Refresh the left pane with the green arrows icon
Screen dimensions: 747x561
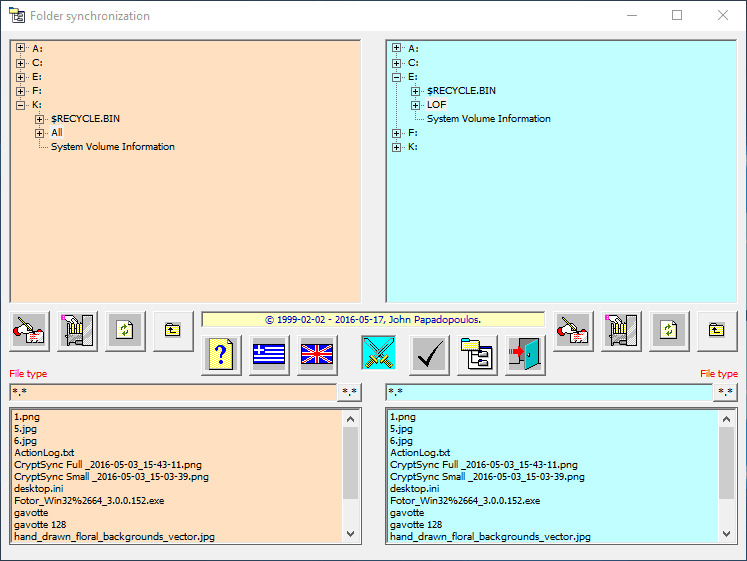125,331
